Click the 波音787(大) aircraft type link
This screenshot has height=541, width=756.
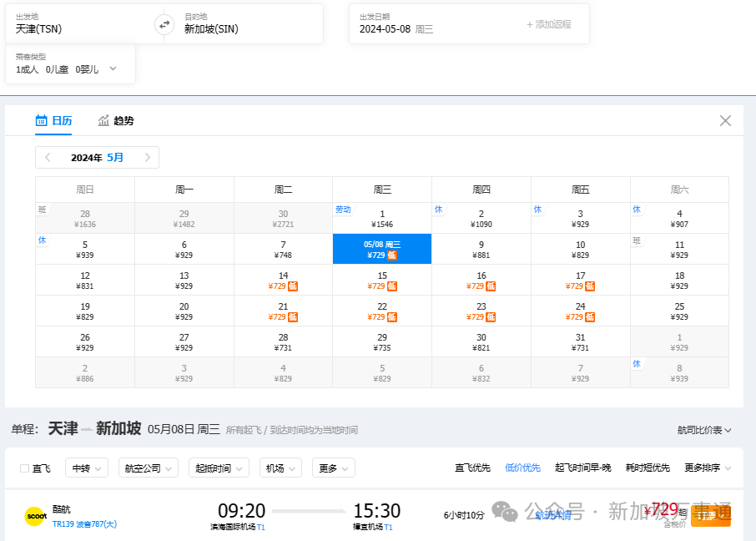tap(97, 524)
